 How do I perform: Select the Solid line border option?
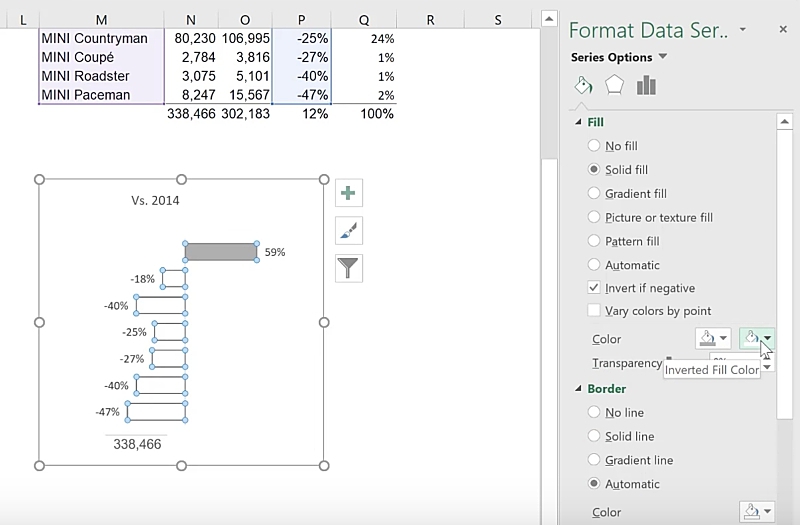pos(594,437)
